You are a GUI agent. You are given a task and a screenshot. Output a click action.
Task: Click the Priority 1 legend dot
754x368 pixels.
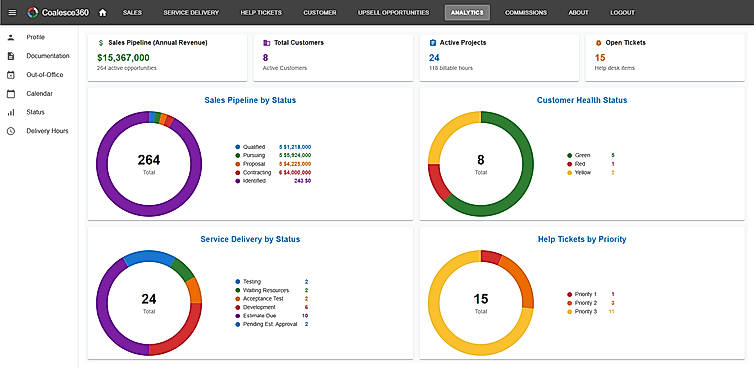[569, 294]
